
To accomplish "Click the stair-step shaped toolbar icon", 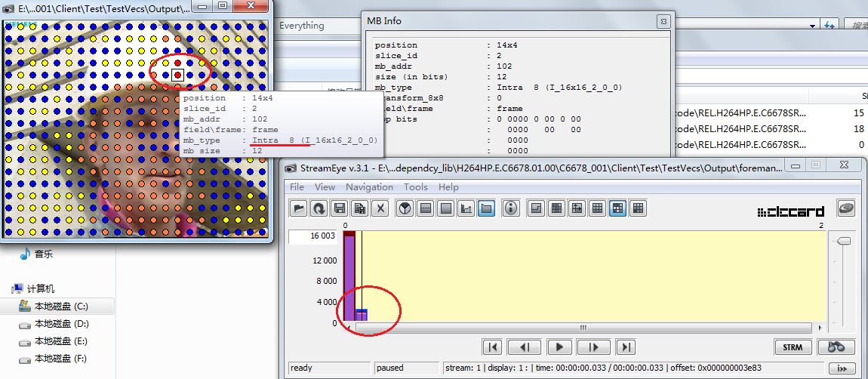I will coord(536,208).
